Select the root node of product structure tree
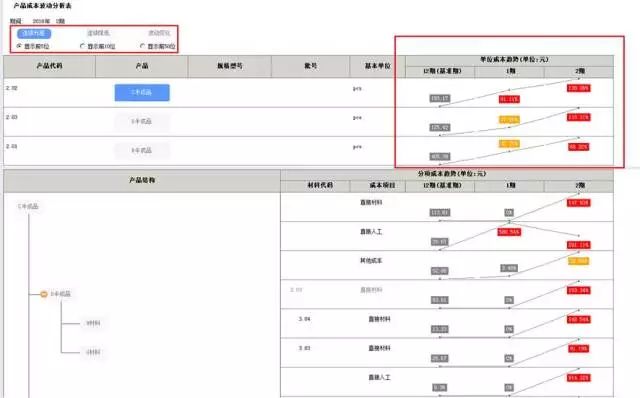640x398 pixels. [x=28, y=207]
